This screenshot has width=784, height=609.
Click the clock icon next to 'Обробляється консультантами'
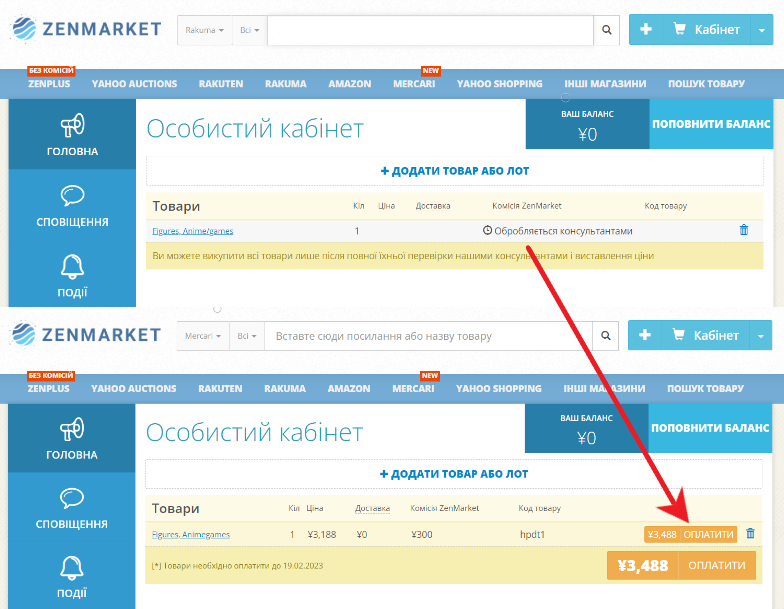(487, 230)
